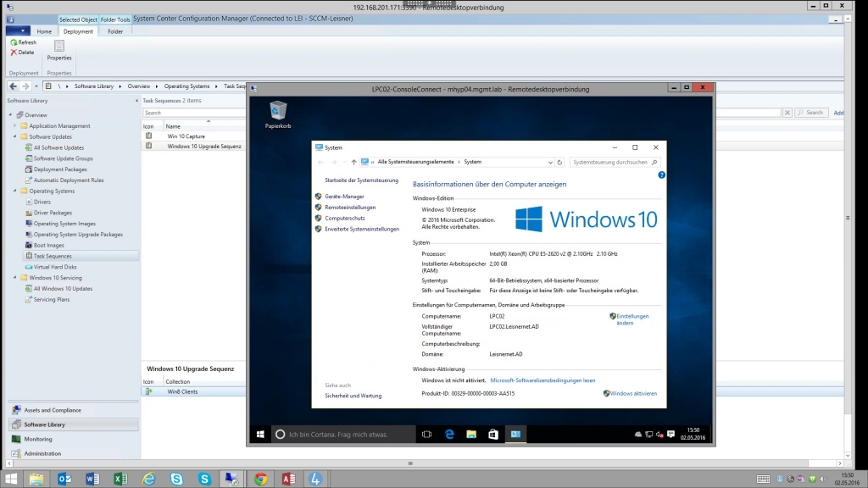
Task: Open Windows 10 Start menu in remote session
Action: (260, 435)
